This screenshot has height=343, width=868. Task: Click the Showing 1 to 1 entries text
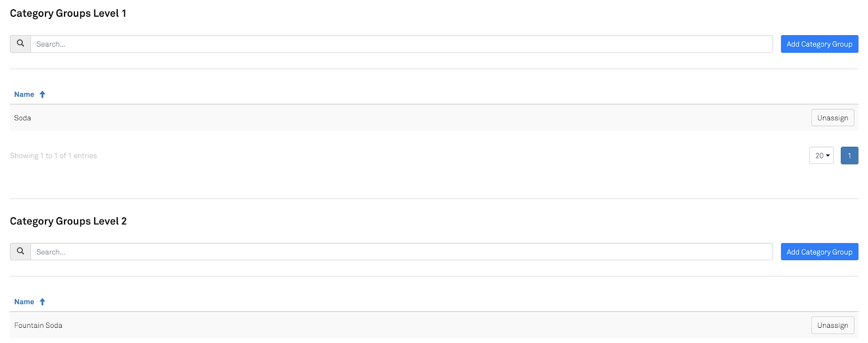(x=53, y=156)
